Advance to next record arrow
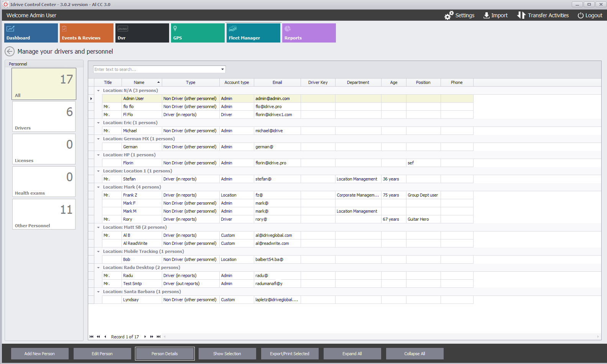 click(145, 337)
